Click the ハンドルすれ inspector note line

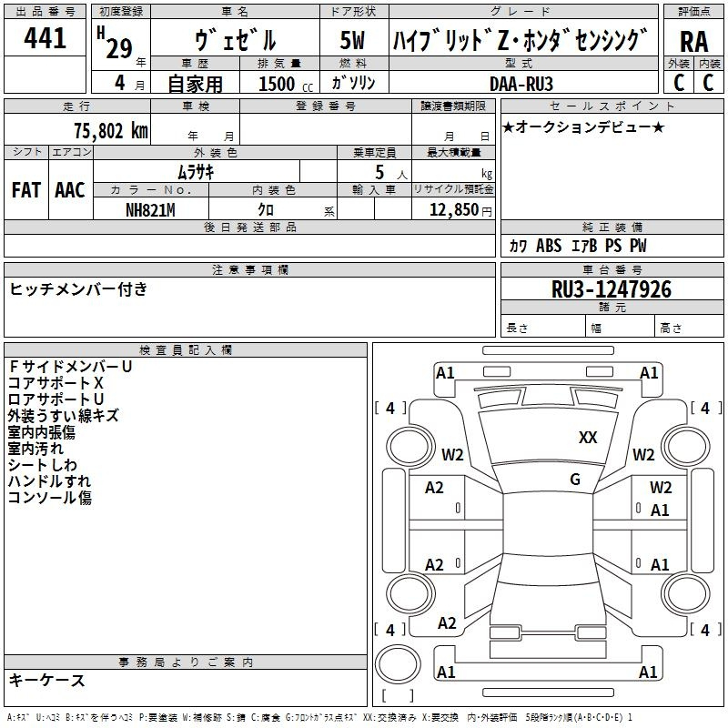[49, 481]
